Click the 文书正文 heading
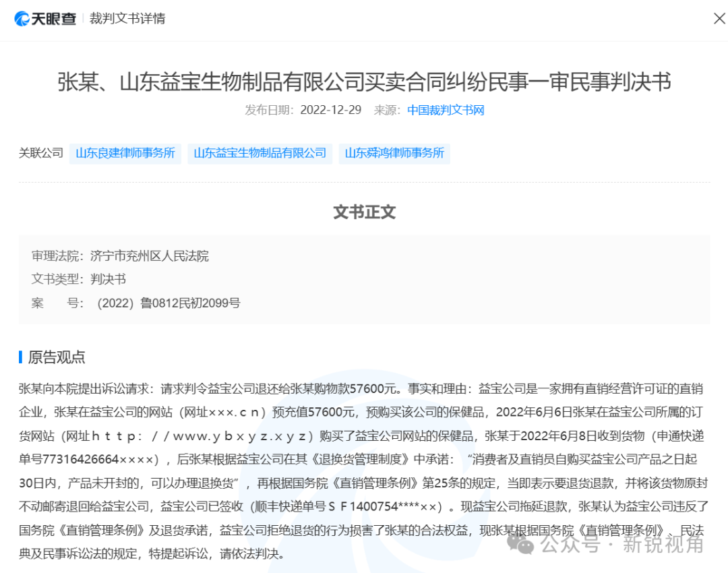The width and height of the screenshot is (728, 573). [x=364, y=212]
